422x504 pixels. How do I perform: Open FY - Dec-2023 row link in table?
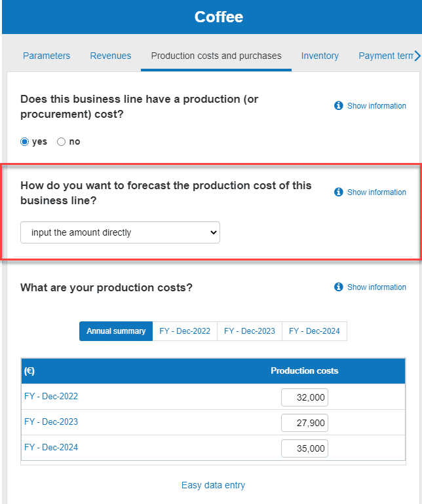click(x=51, y=422)
